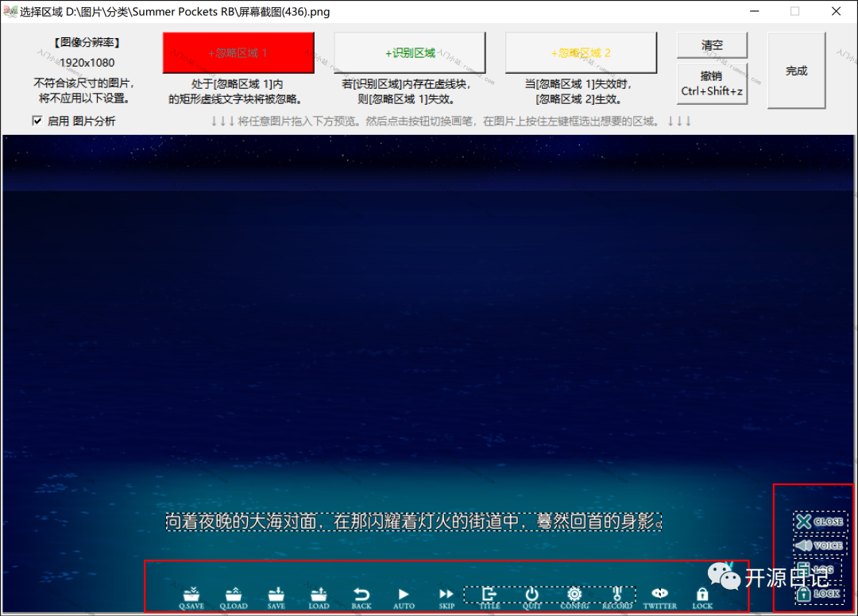The height and width of the screenshot is (616, 858).
Task: Click the LOCK padlock in the bottom toolbar
Action: point(702,597)
